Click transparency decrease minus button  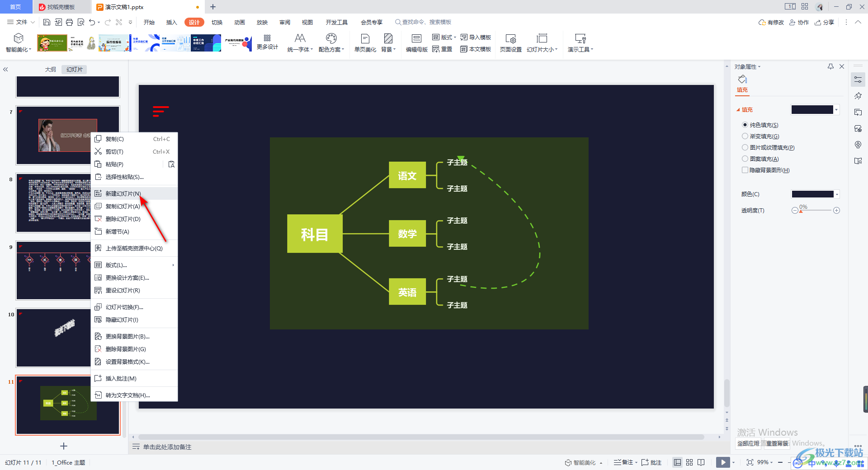(x=795, y=211)
